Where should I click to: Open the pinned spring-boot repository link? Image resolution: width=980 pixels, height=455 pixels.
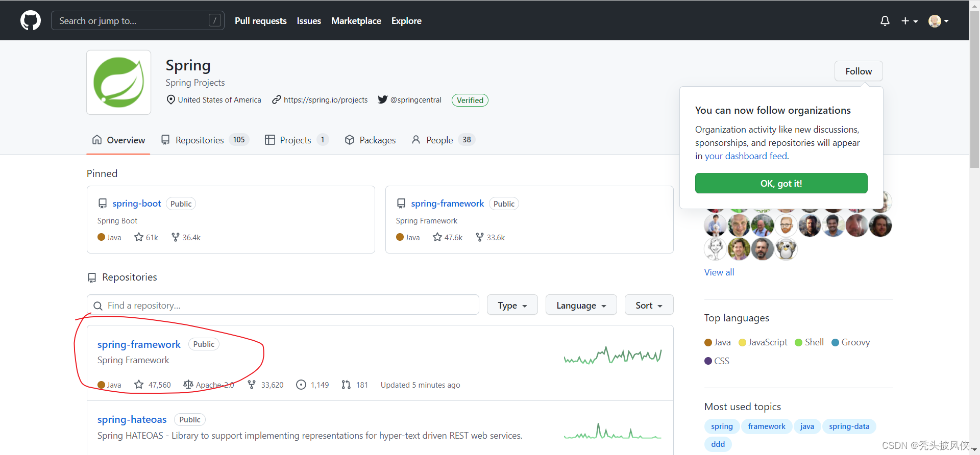coord(137,204)
